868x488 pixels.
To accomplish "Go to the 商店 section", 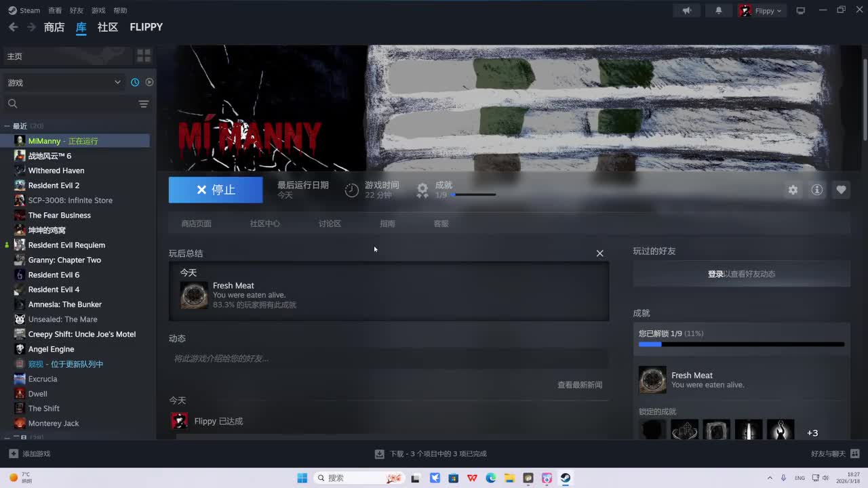I will (x=54, y=27).
